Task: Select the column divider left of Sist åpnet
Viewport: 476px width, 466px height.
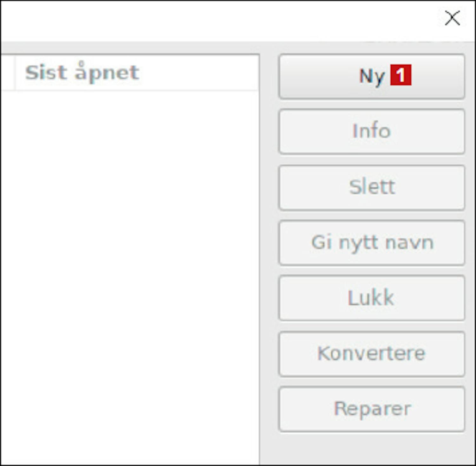Action: (x=15, y=73)
